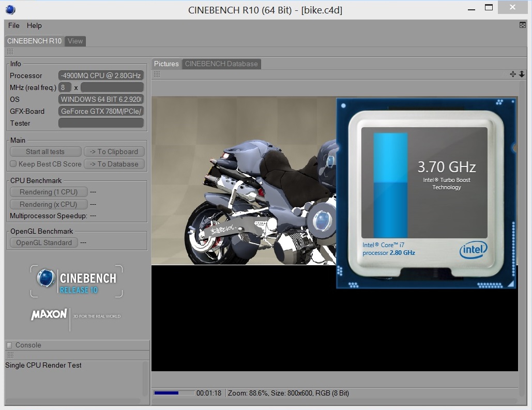Click the empty MHz real freq value field
Image resolution: width=532 pixels, height=410 pixels.
click(112, 87)
